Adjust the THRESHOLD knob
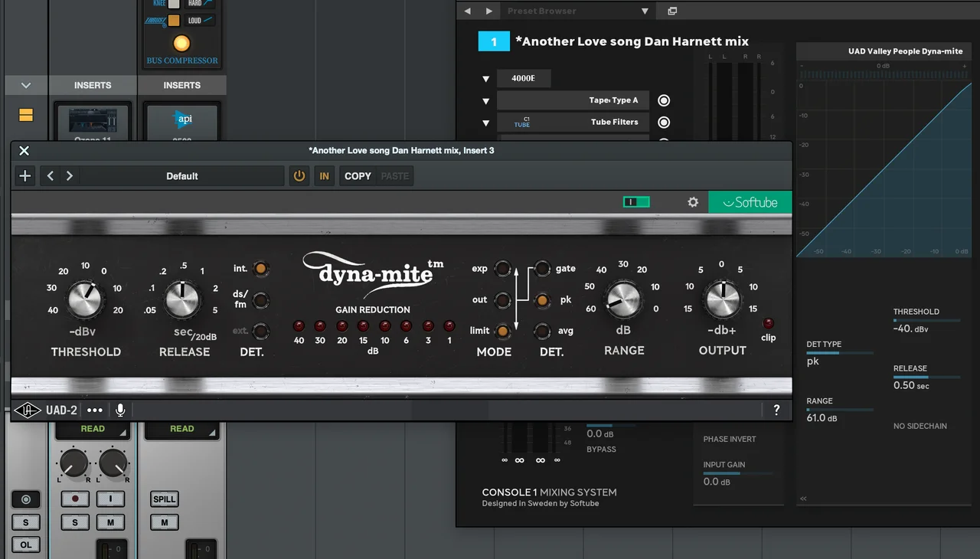This screenshot has height=559, width=980. click(84, 299)
